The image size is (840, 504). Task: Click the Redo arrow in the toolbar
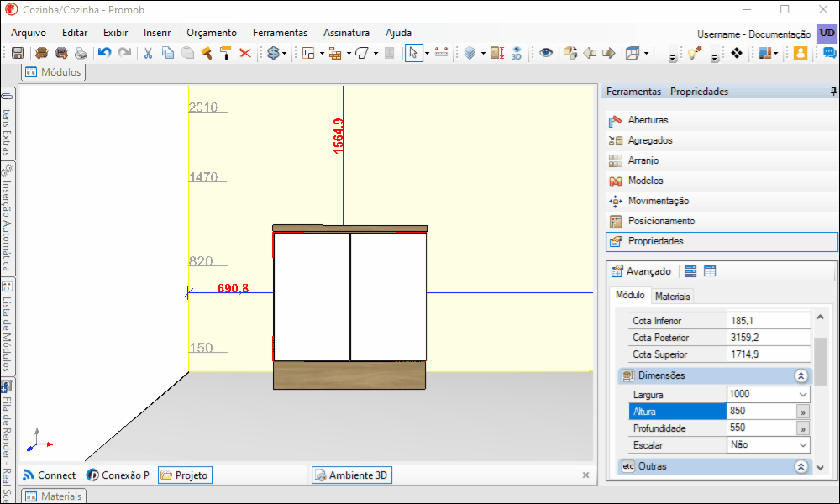pyautogui.click(x=124, y=53)
